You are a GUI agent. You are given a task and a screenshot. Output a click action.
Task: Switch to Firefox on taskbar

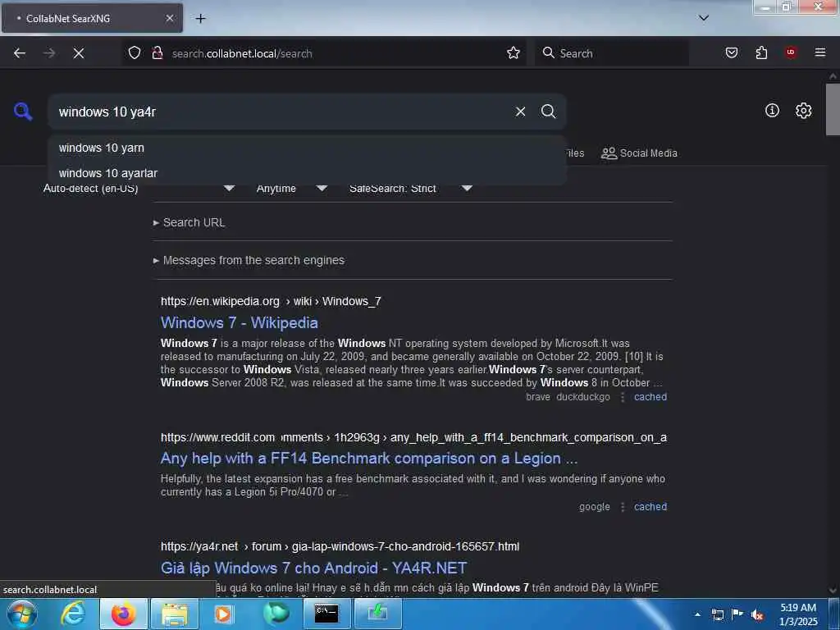tap(123, 614)
